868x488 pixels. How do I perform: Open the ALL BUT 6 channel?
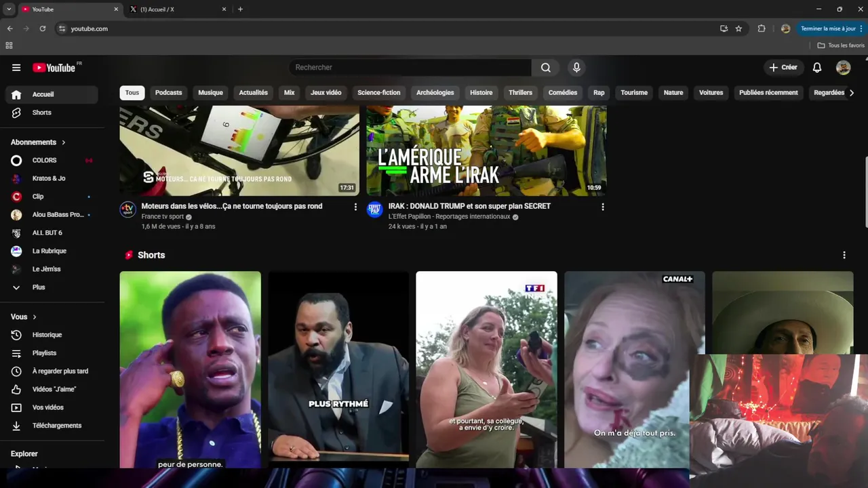coord(52,232)
